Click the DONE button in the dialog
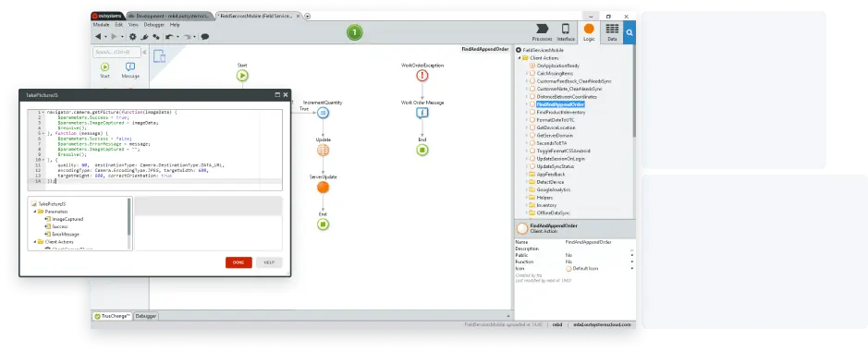 (x=238, y=262)
